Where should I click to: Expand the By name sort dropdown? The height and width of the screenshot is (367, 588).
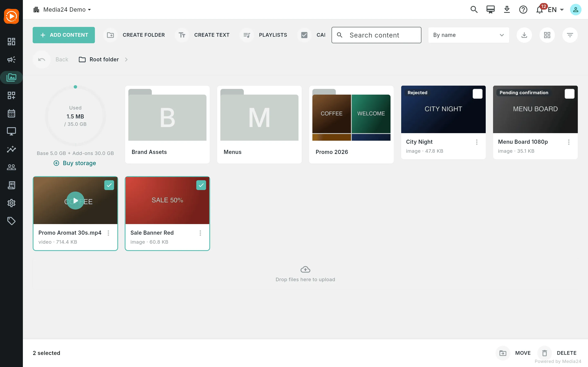(x=468, y=35)
